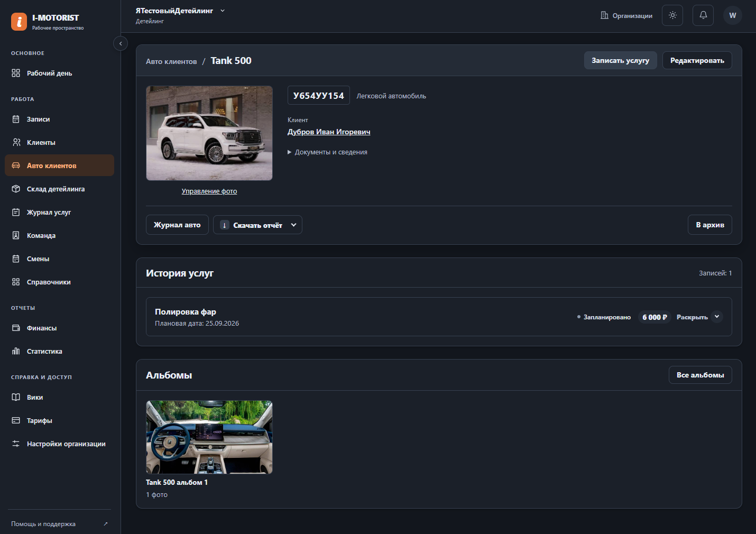
Task: Open client link Дубров Иван Игоревич
Action: coord(329,132)
